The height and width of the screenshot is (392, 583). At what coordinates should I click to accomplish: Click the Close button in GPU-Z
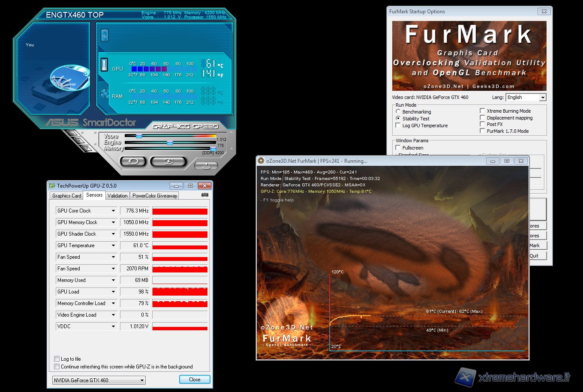195,380
